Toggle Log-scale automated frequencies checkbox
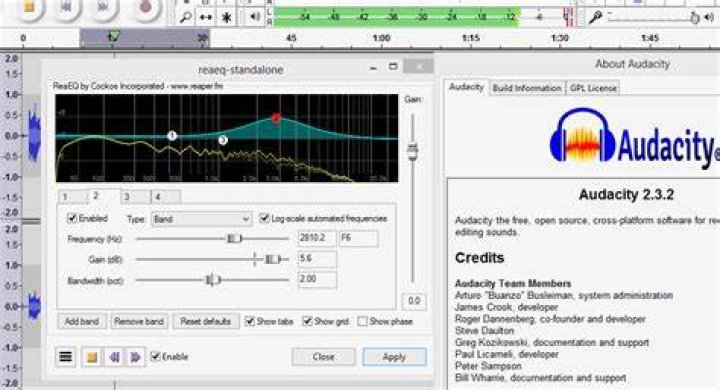Screen dimensions: 720x390 coord(264,218)
